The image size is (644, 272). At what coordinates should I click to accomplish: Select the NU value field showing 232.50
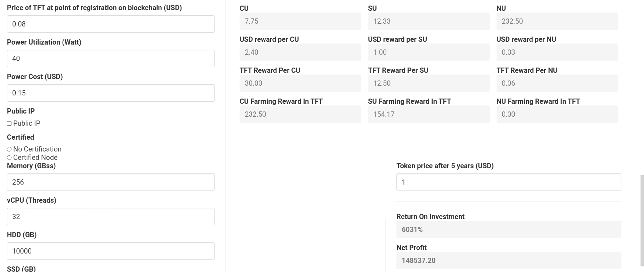coord(557,21)
